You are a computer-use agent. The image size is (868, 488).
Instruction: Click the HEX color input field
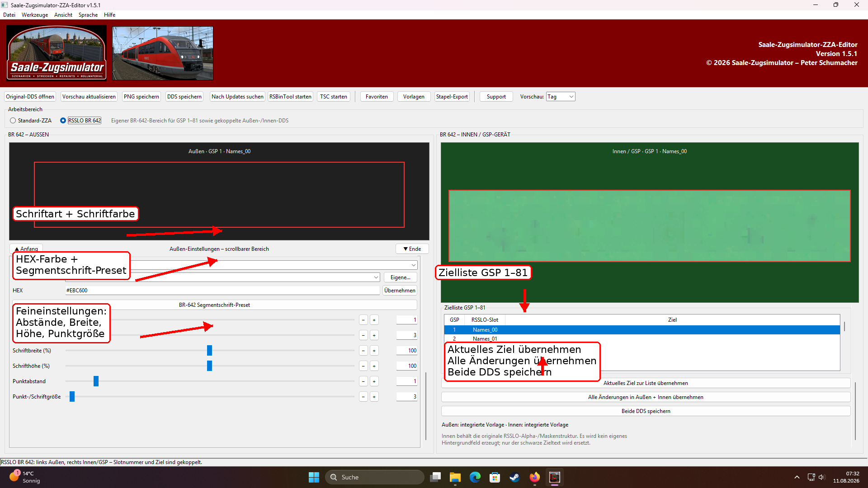coord(222,291)
